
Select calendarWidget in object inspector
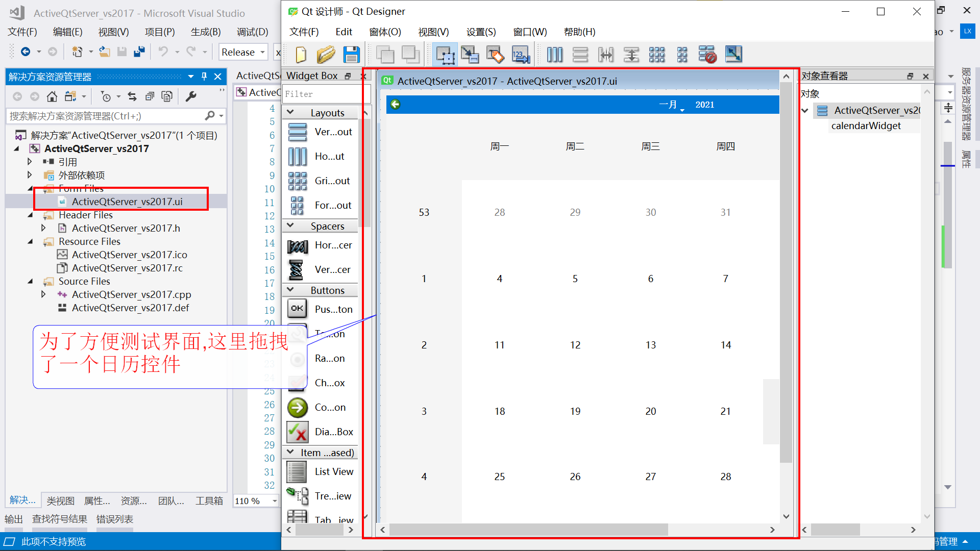866,126
